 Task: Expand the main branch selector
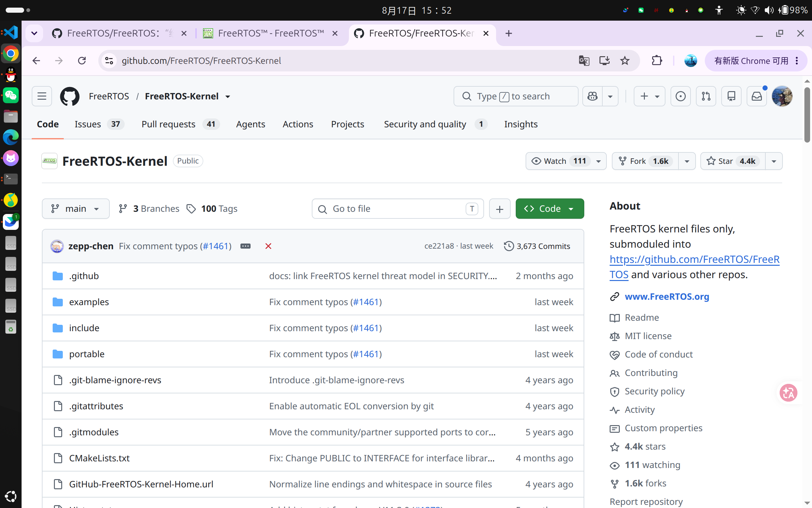click(x=75, y=209)
